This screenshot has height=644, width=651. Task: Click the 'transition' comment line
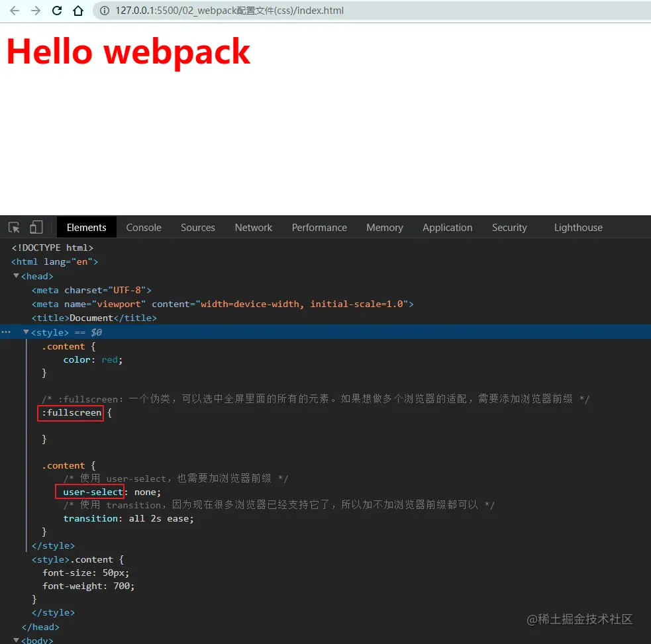279,505
